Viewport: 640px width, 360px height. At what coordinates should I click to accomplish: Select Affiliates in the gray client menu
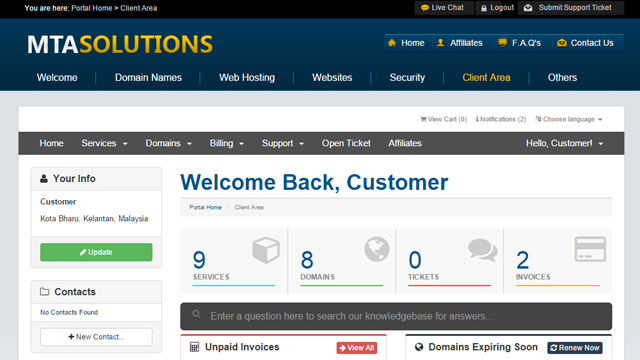tap(405, 143)
